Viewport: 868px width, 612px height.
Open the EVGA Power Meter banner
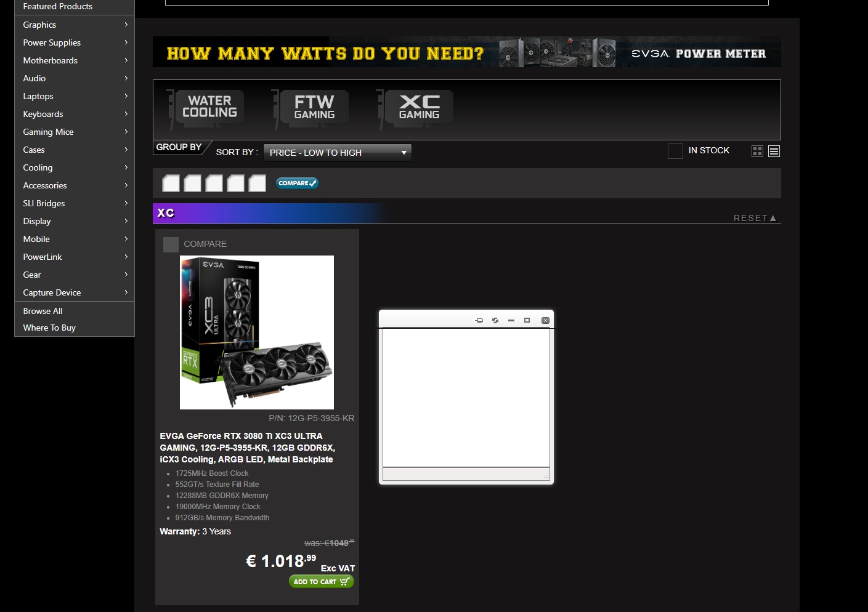pyautogui.click(x=467, y=52)
